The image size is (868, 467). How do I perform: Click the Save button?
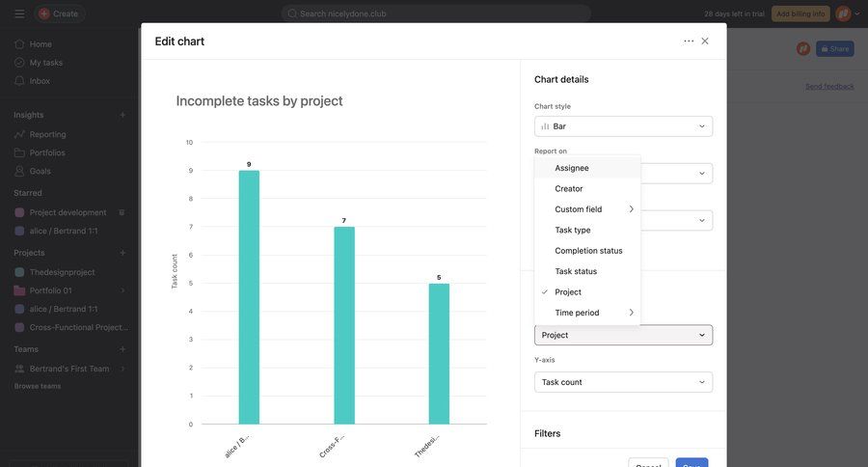[x=692, y=463]
